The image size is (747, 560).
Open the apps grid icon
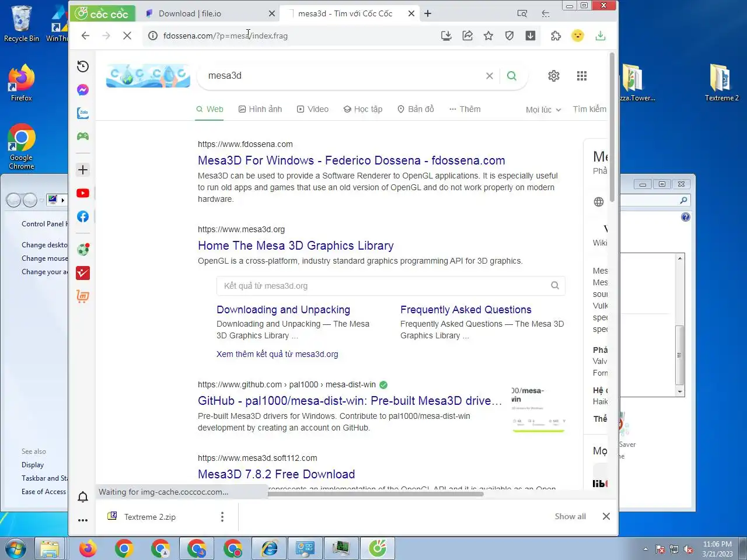582,76
